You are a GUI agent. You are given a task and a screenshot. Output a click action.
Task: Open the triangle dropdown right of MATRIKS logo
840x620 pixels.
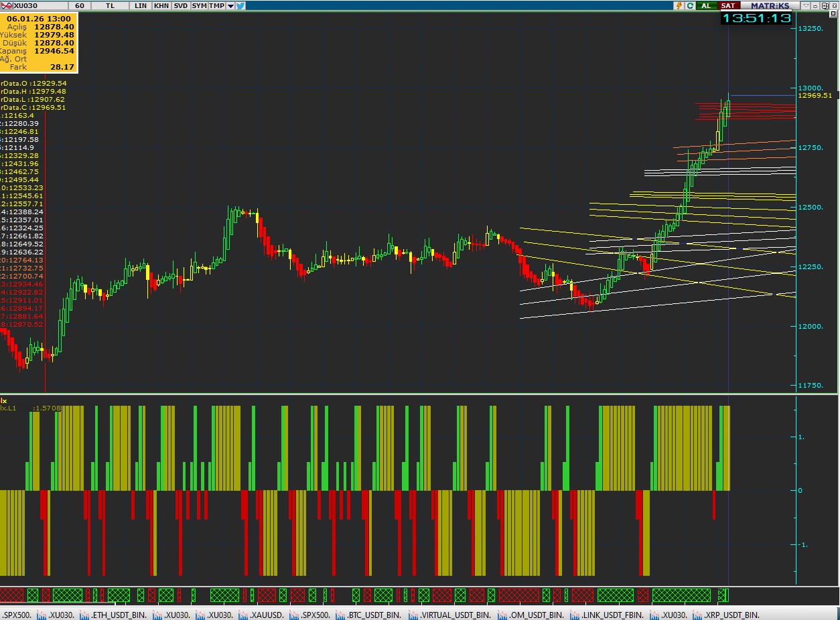[806, 5]
